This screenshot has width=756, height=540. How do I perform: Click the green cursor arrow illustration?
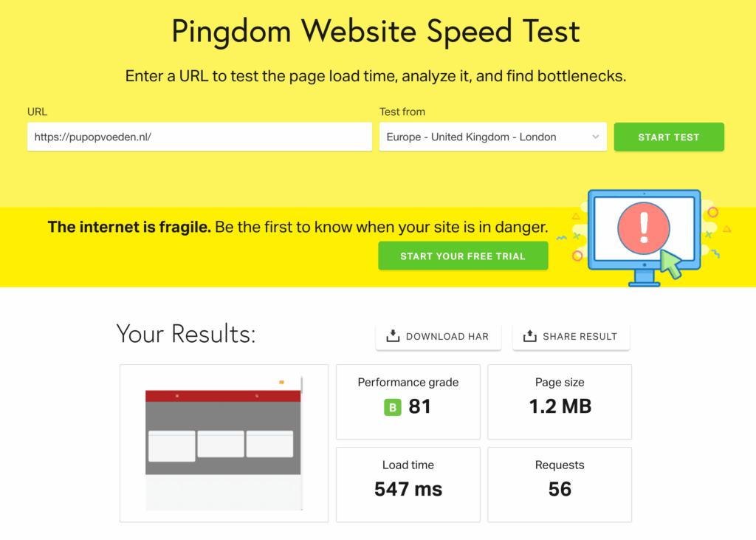(x=671, y=264)
